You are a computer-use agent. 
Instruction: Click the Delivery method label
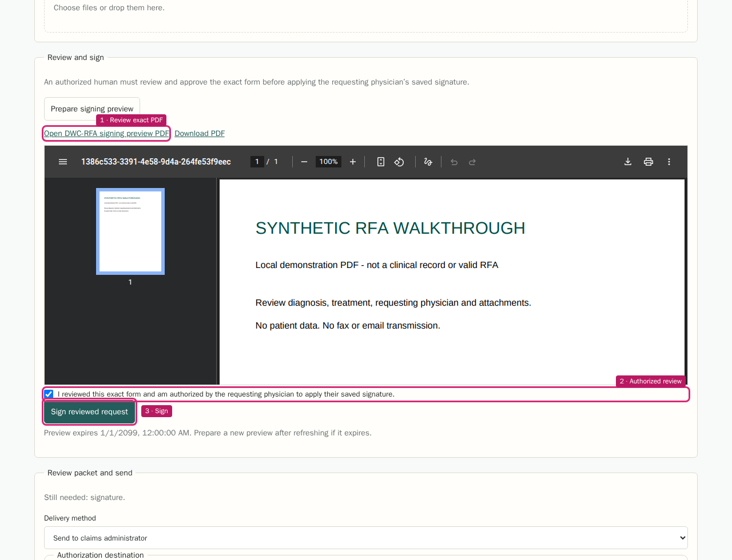click(70, 518)
